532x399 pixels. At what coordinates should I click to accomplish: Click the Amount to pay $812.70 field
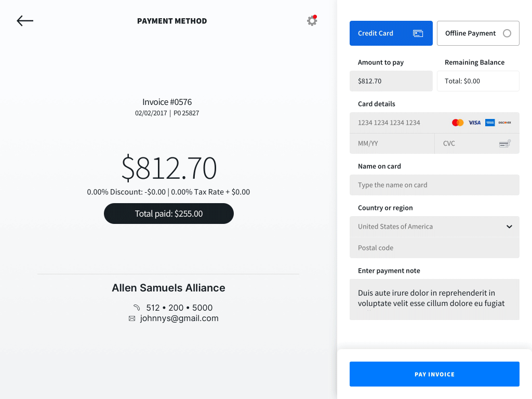coord(391,81)
